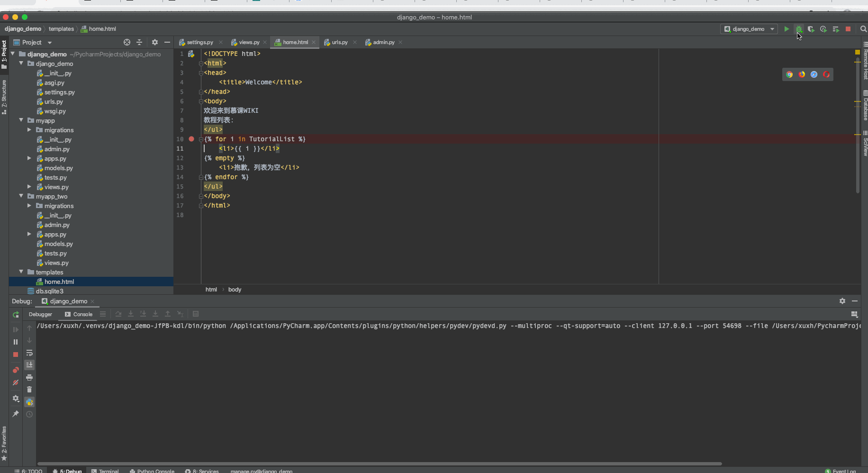Screen dimensions: 868x473
Task: Pause program in Debug panel
Action: 16,342
